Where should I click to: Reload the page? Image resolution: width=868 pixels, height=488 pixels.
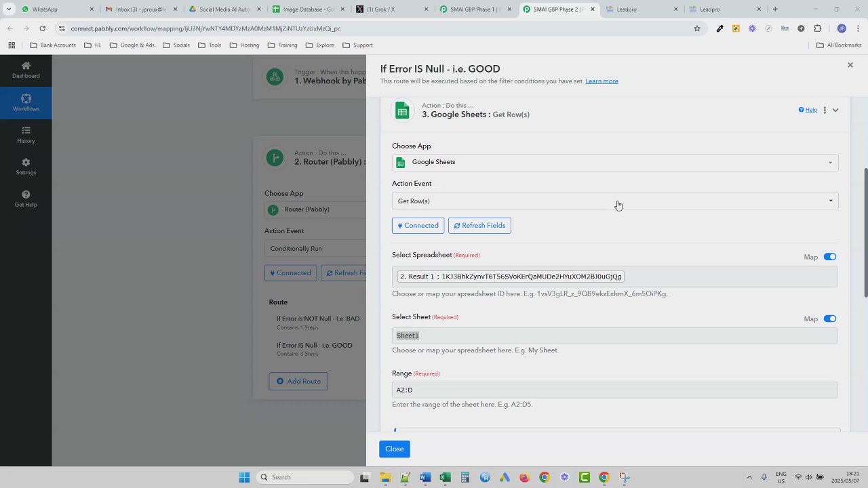[x=42, y=28]
